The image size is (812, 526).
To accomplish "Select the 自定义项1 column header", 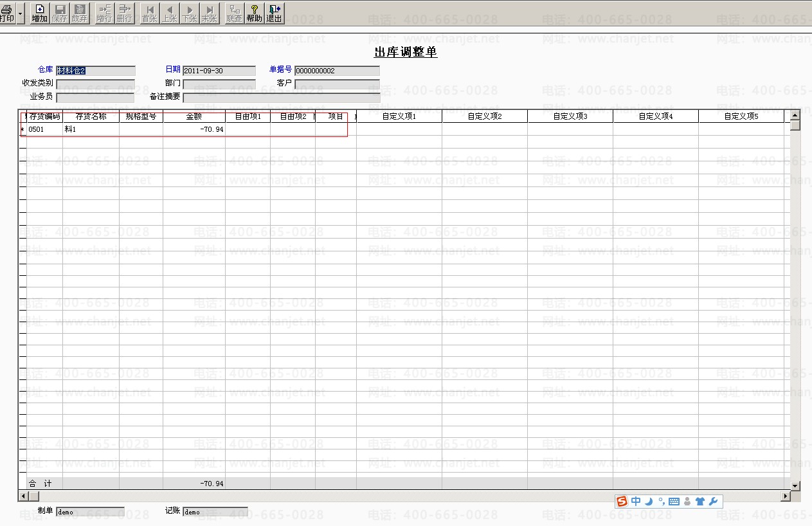I will point(399,117).
